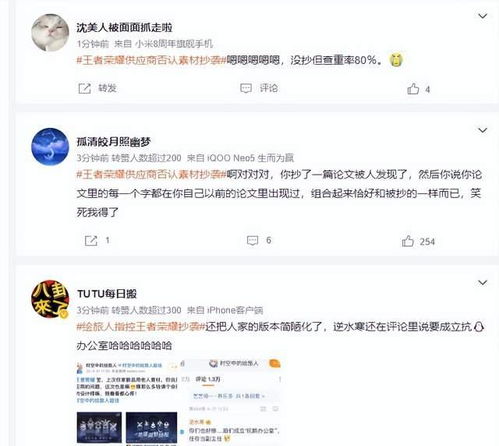Open hashtag #绘旅人指控王者荣耀抄袭#
This screenshot has height=446, width=499.
[x=141, y=327]
